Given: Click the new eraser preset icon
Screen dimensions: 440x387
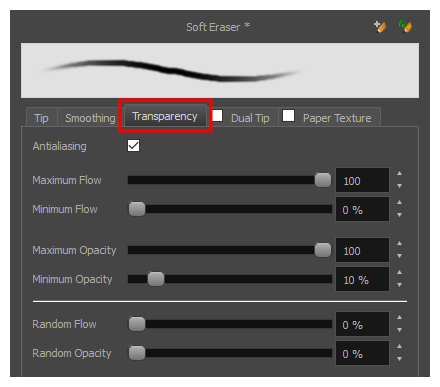Looking at the screenshot, I should coord(380,26).
